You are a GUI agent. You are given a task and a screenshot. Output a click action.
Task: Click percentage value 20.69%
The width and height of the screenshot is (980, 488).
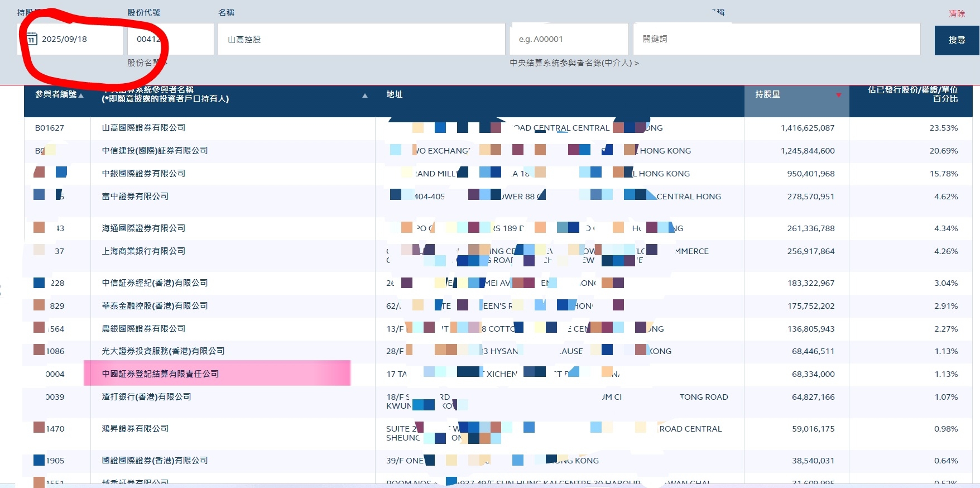tap(943, 151)
